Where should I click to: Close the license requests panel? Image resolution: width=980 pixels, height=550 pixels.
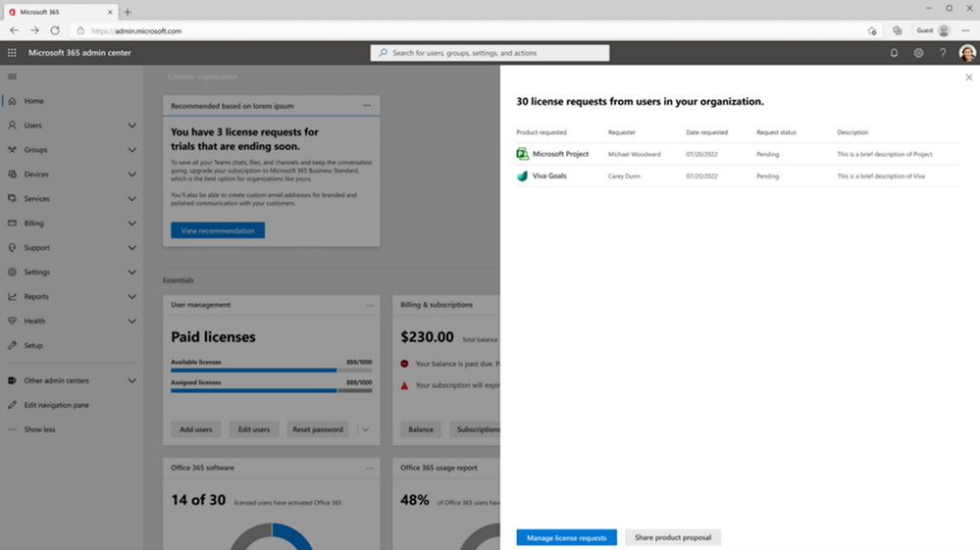click(969, 77)
